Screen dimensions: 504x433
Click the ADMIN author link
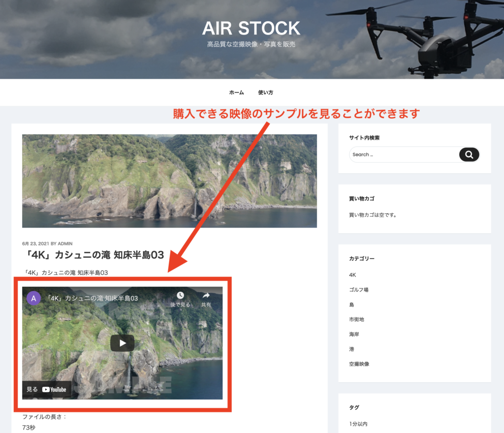pos(65,244)
